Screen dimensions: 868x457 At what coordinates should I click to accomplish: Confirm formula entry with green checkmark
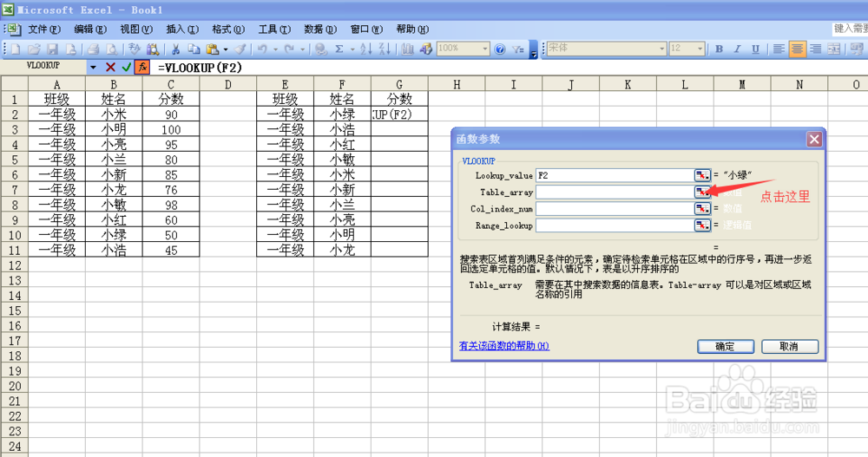click(126, 67)
